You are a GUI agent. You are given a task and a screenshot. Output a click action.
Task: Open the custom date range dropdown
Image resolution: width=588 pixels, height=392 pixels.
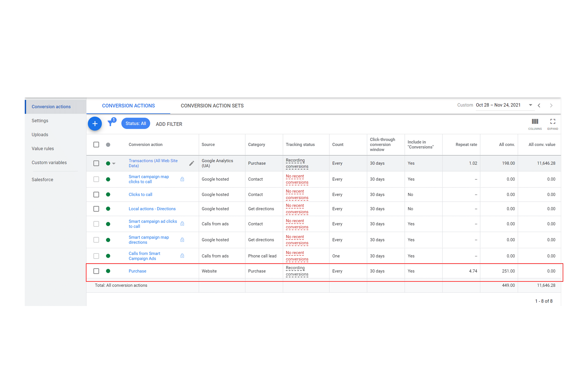point(530,105)
